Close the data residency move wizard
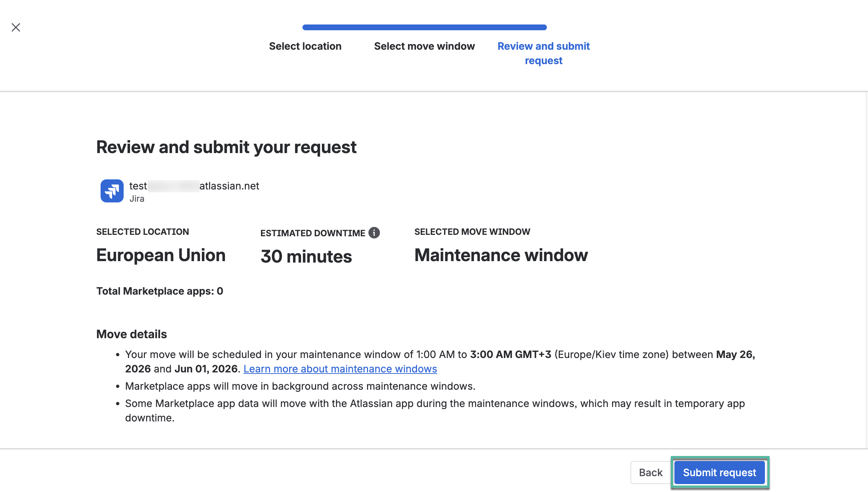Screen dimensions: 868x492 16,27
